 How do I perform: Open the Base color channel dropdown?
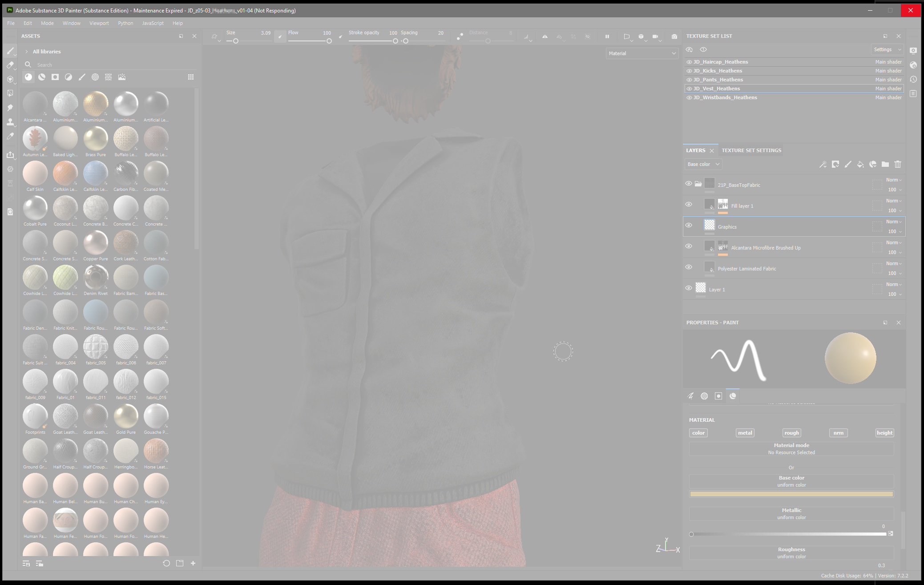703,164
